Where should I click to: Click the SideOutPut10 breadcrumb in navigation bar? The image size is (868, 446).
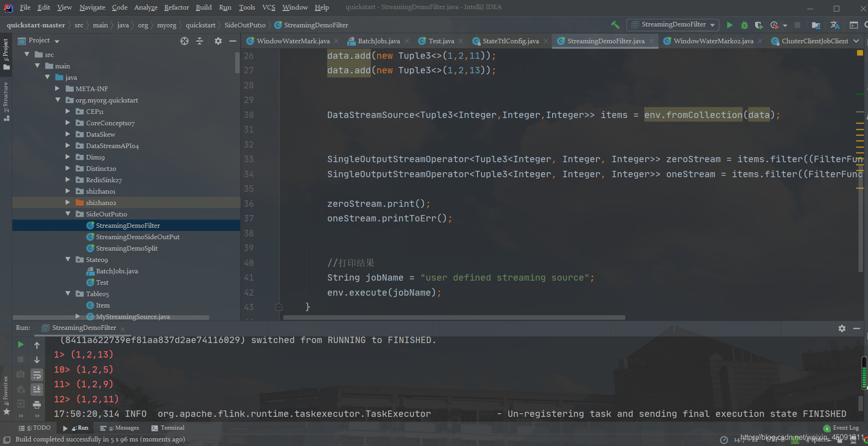(245, 25)
